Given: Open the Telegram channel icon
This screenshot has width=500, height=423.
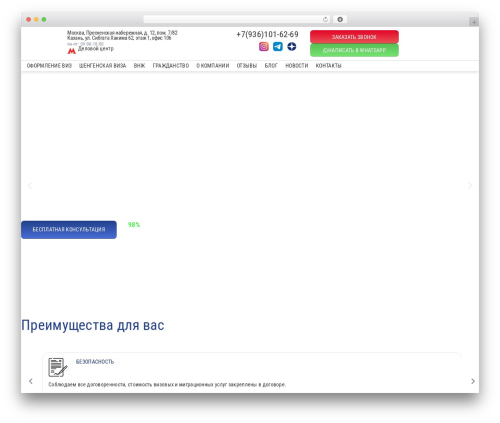Looking at the screenshot, I should point(278,47).
